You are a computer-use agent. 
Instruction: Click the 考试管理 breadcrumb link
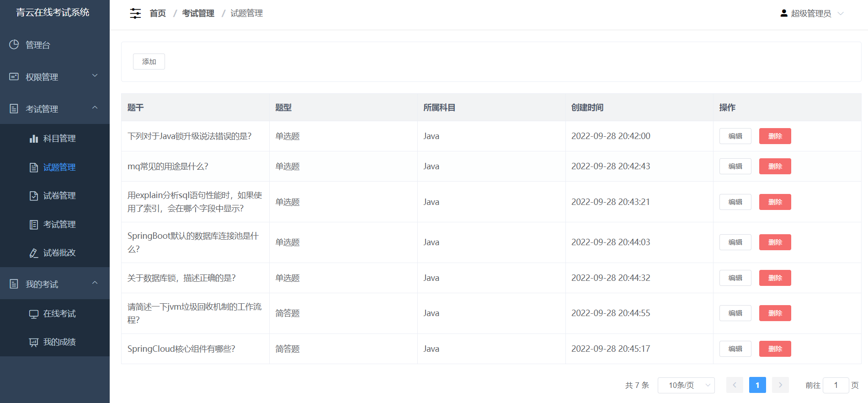tap(198, 13)
